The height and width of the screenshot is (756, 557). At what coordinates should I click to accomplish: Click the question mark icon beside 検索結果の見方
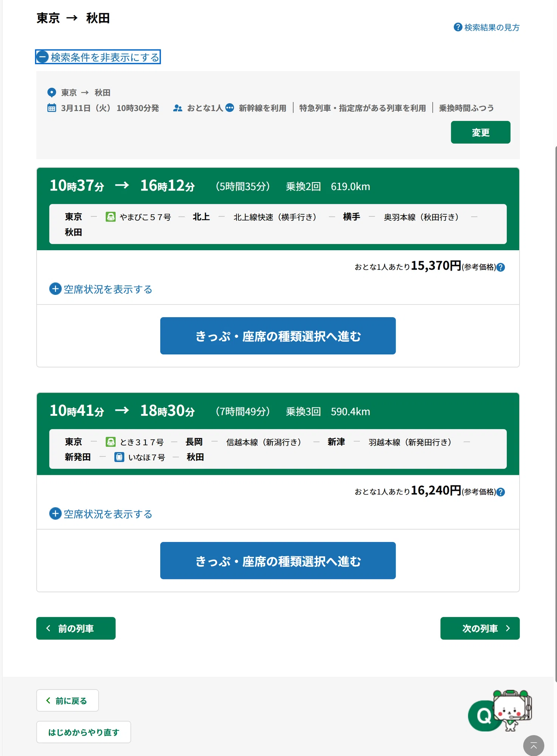458,27
